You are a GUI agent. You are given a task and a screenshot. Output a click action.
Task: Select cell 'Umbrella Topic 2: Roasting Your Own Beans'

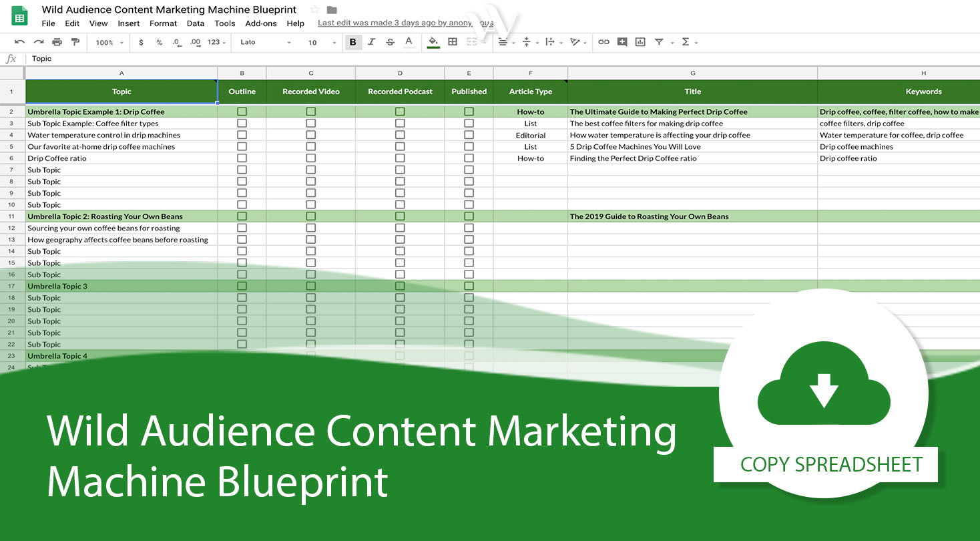pyautogui.click(x=121, y=216)
